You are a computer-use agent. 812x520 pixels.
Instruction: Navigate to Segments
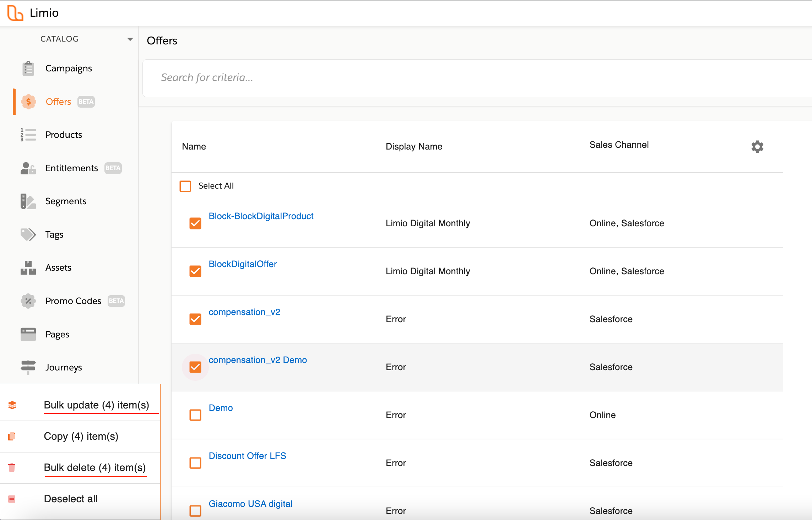pos(66,201)
